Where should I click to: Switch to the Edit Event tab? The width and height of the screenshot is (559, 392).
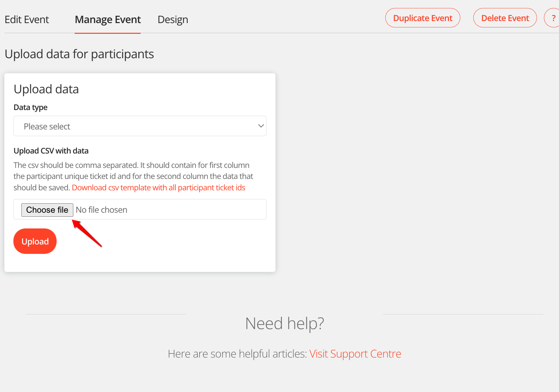point(27,20)
